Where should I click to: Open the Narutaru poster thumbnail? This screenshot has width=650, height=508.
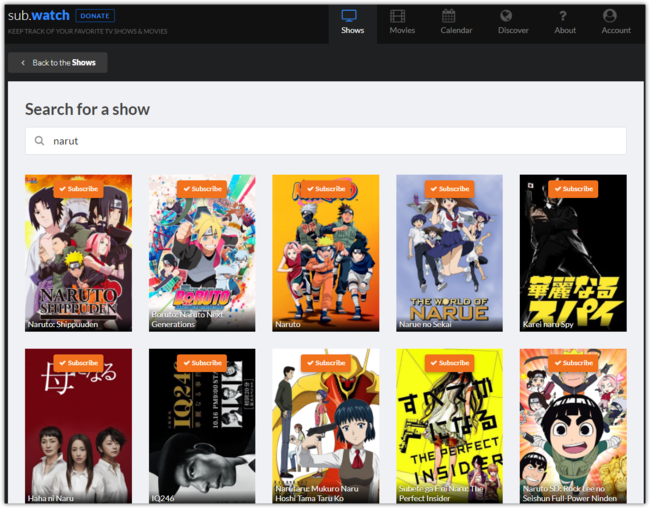325,427
